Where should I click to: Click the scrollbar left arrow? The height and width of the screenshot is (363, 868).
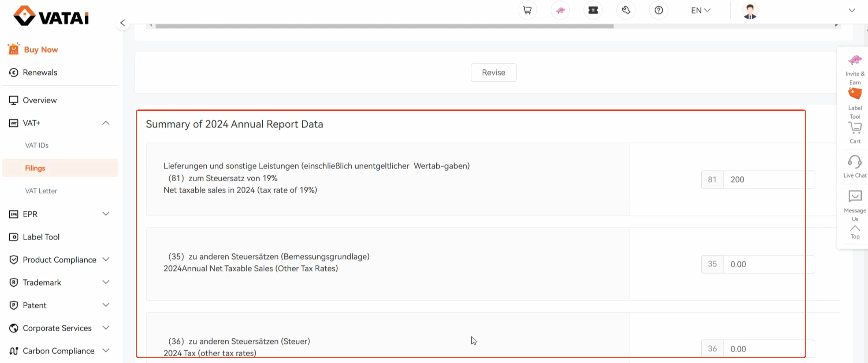(x=151, y=25)
